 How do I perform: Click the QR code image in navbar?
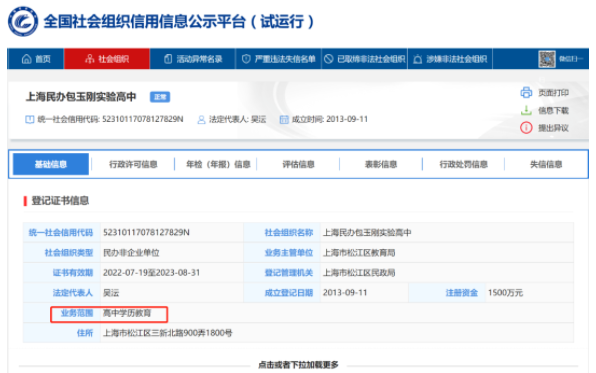click(547, 59)
